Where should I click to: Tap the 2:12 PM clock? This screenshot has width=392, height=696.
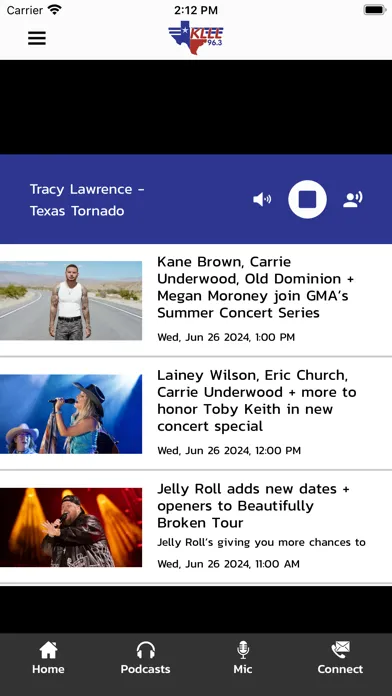196,10
